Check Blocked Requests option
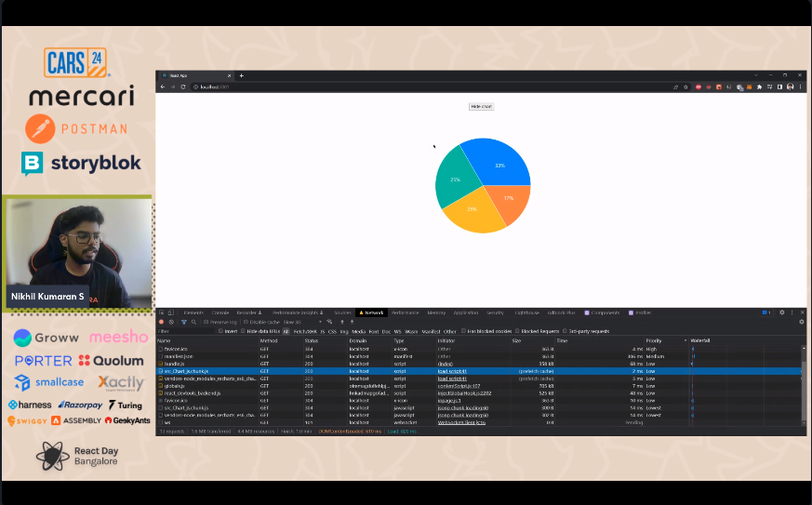 click(x=517, y=331)
